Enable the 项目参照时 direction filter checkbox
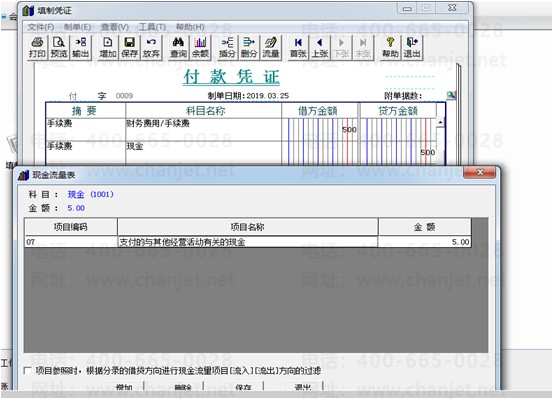The height and width of the screenshot is (399, 553). pyautogui.click(x=27, y=370)
